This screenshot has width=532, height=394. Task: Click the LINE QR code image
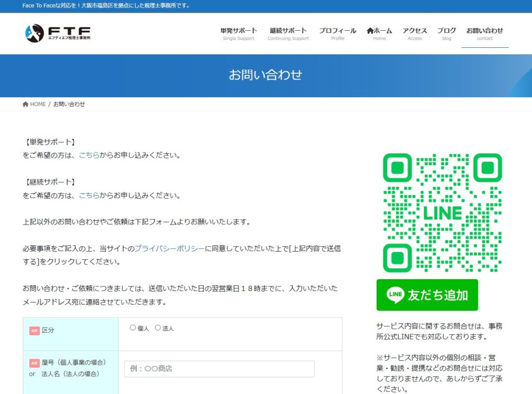(x=442, y=213)
